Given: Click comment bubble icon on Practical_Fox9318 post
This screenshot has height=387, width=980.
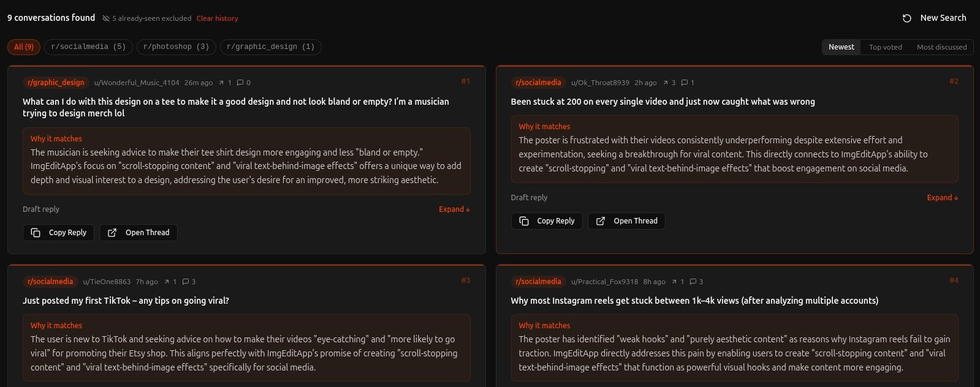Looking at the screenshot, I should tap(693, 282).
